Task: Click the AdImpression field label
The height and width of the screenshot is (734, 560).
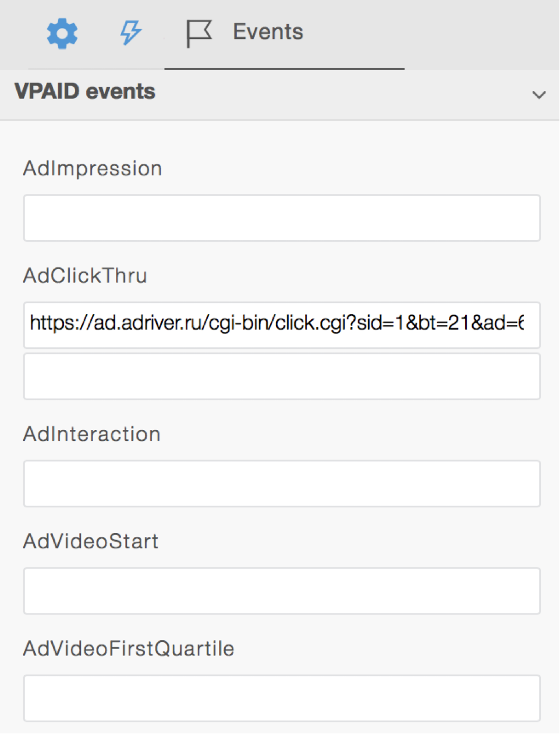Action: tap(93, 168)
